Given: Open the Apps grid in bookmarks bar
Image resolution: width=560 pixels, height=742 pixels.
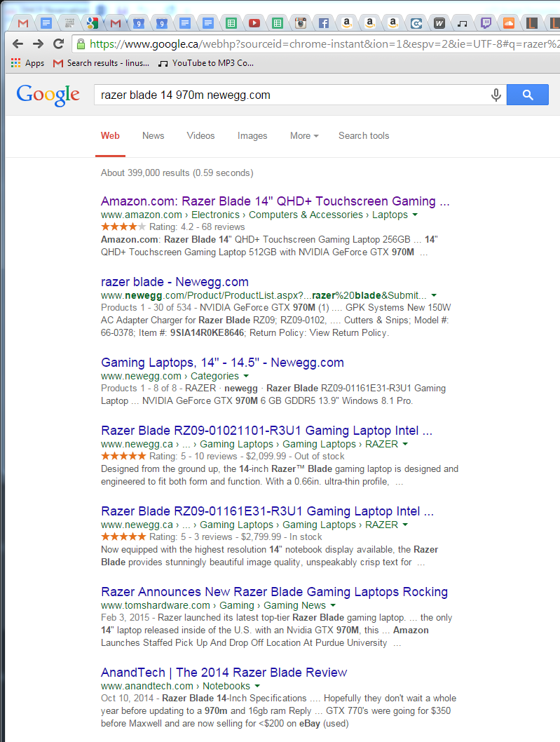Looking at the screenshot, I should (x=27, y=63).
